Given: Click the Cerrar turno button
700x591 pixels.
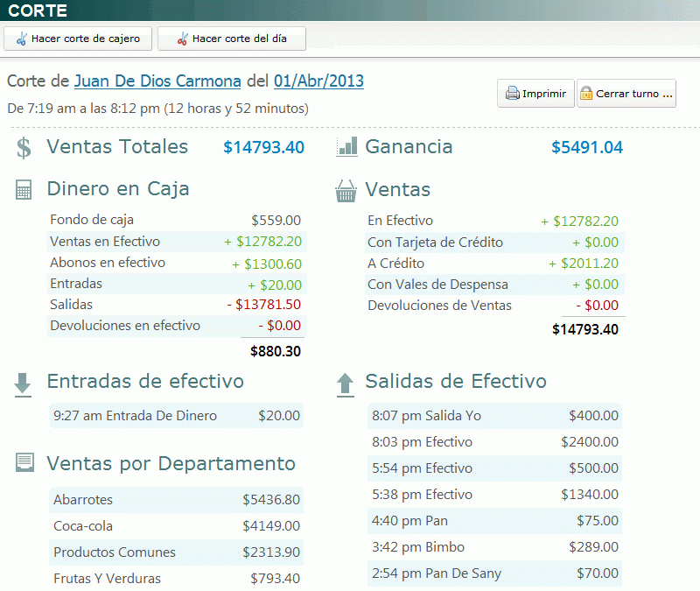Looking at the screenshot, I should (626, 94).
